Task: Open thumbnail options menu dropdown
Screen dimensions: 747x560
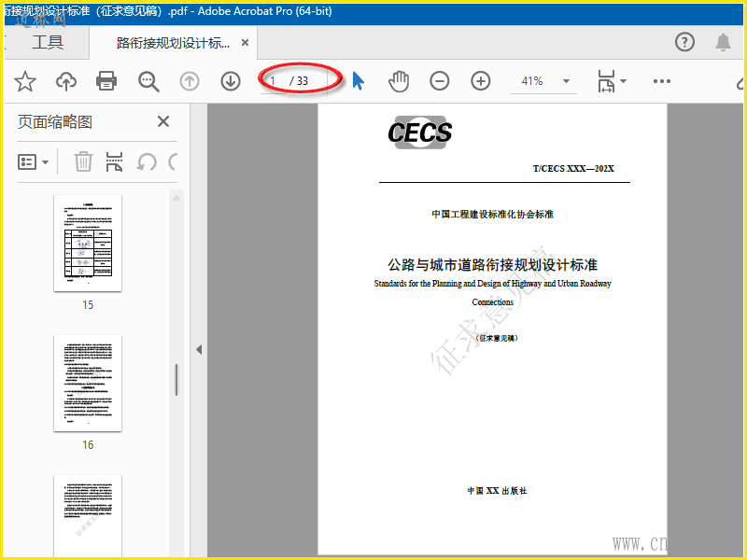Action: (33, 161)
